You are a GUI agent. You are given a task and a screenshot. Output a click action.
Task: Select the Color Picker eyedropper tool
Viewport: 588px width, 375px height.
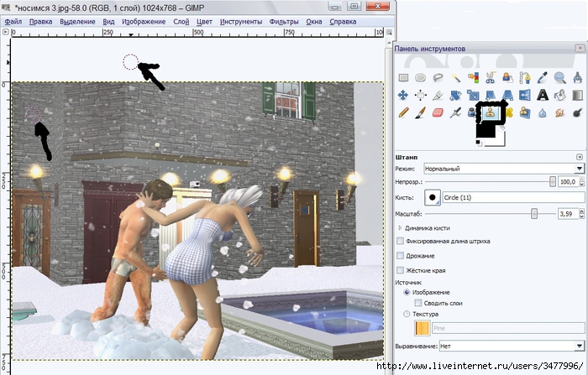[x=543, y=78]
